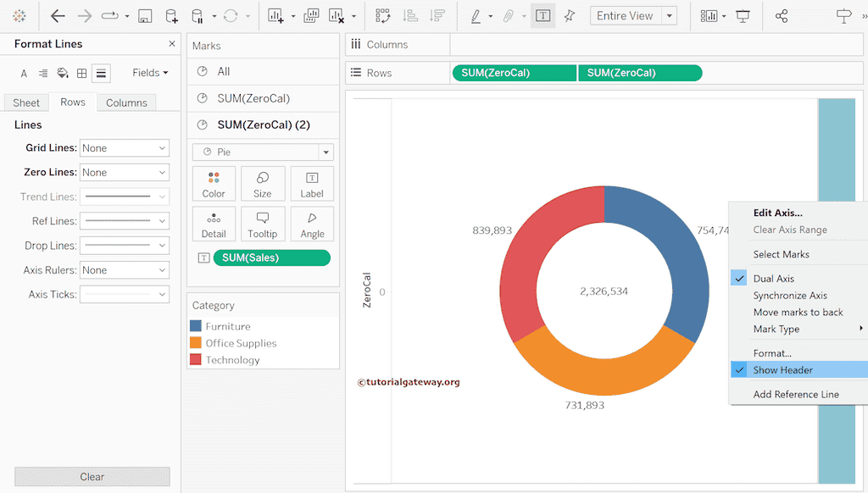Click the Add New Data Source icon
This screenshot has width=868, height=493.
tap(171, 16)
